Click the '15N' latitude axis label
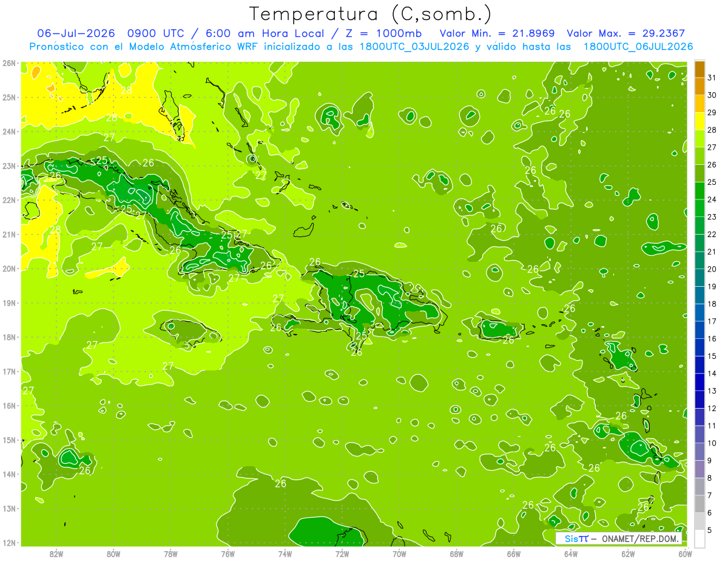The image size is (728, 562). click(8, 440)
